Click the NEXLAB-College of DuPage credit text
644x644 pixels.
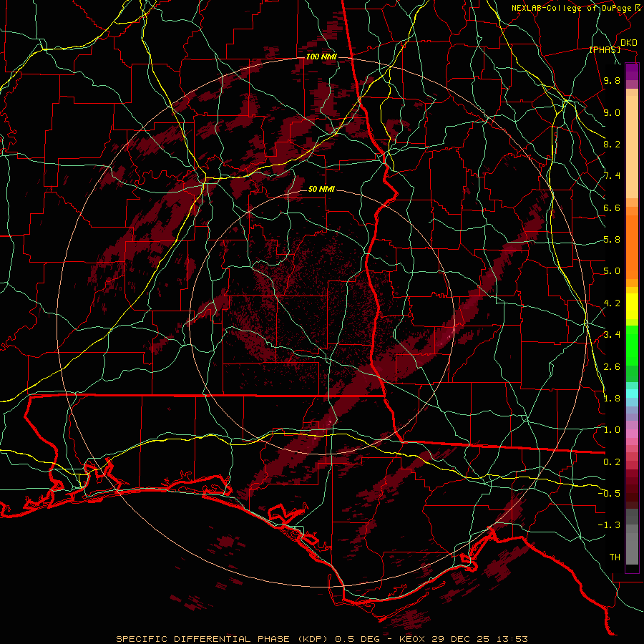[x=577, y=8]
